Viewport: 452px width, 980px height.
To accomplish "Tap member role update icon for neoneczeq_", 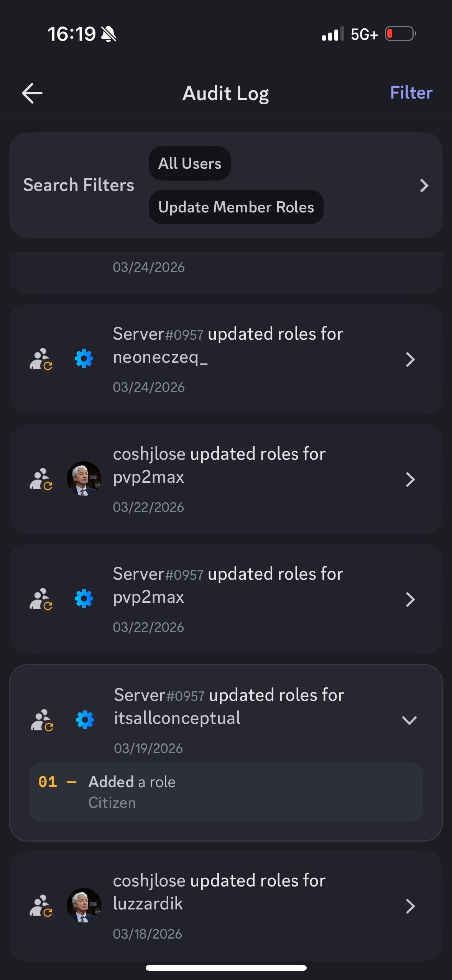I will point(41,359).
